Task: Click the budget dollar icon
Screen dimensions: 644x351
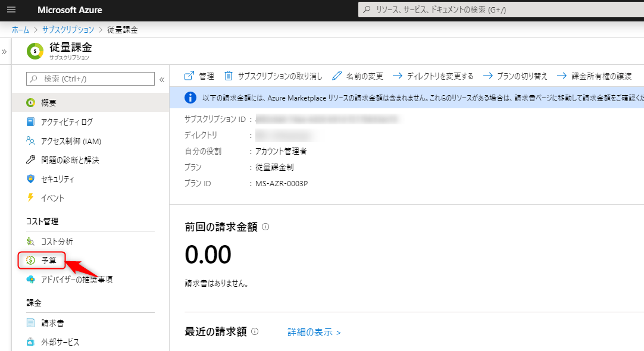Action: point(31,260)
